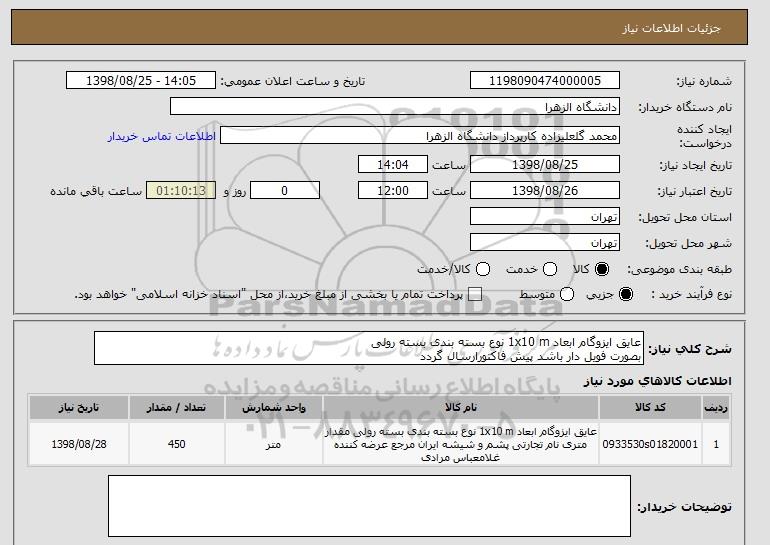Click the buyer name field دانشگاه الزهرا
The width and height of the screenshot is (770, 545).
point(395,107)
